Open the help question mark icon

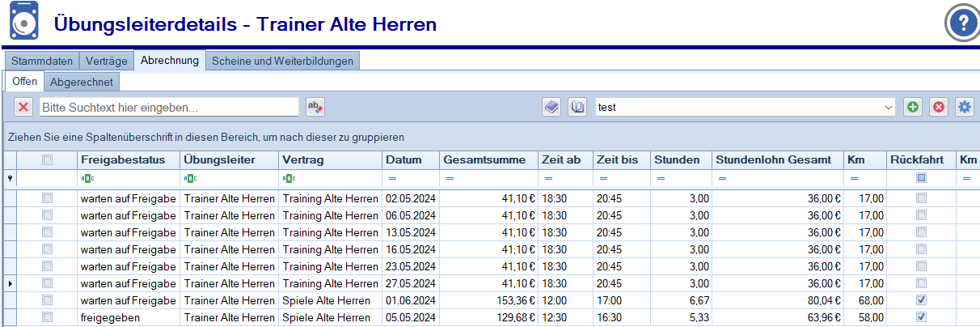(x=962, y=23)
